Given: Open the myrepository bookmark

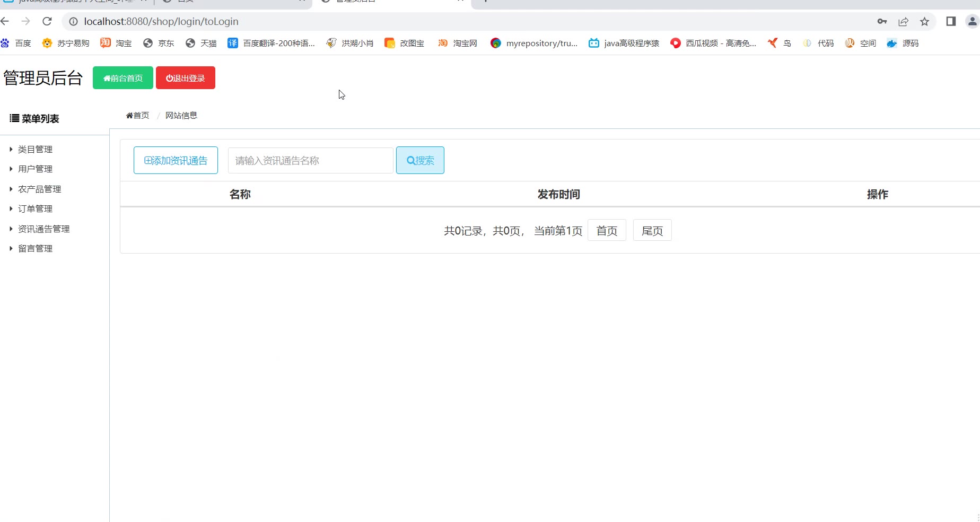Looking at the screenshot, I should click(x=534, y=43).
